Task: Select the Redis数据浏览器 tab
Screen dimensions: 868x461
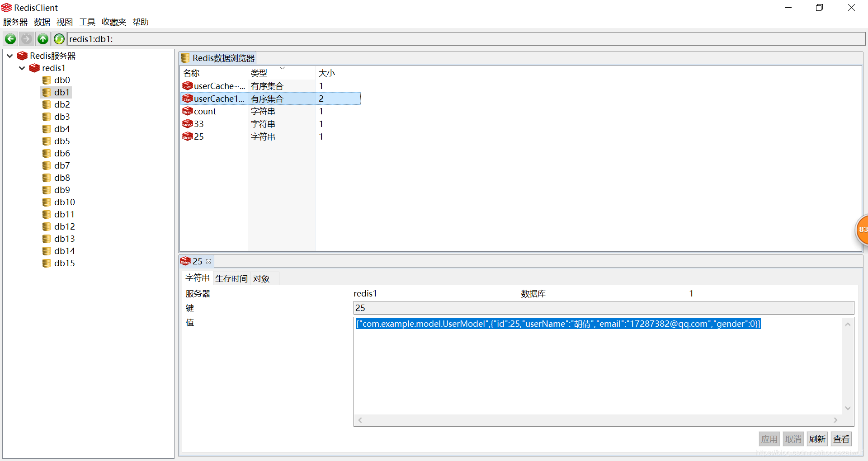Action: tap(218, 58)
